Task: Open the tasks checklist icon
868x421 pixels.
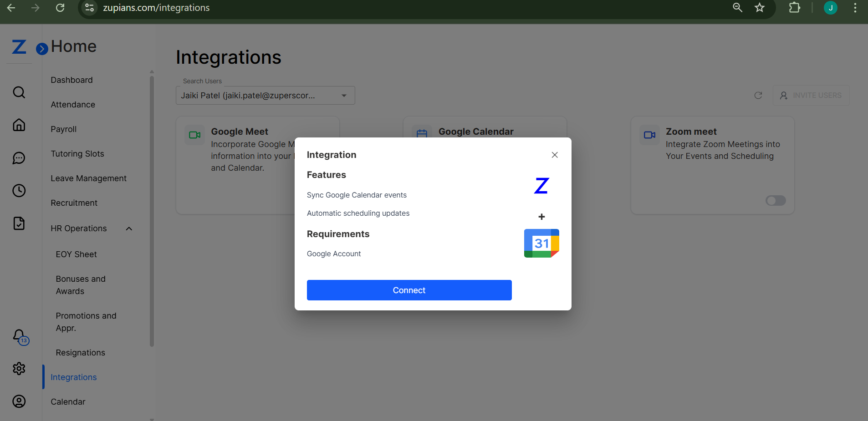Action: 19,223
